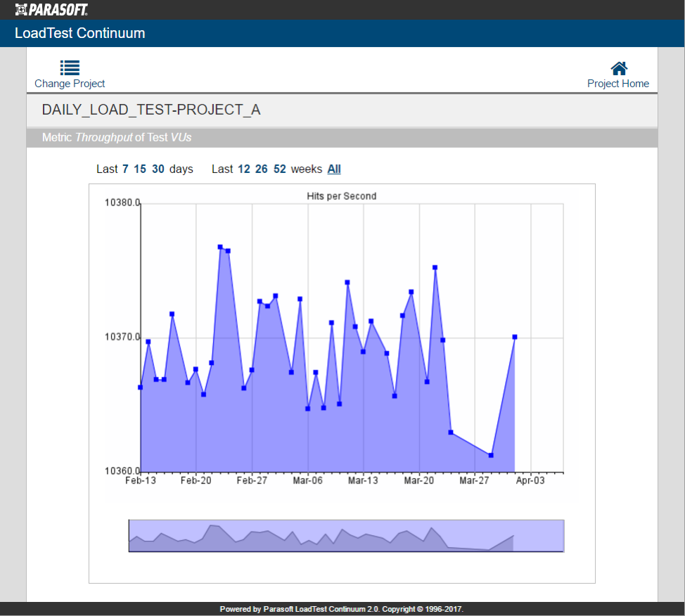
Task: Click the 'Mar-20' x-axis label
Action: (x=419, y=480)
